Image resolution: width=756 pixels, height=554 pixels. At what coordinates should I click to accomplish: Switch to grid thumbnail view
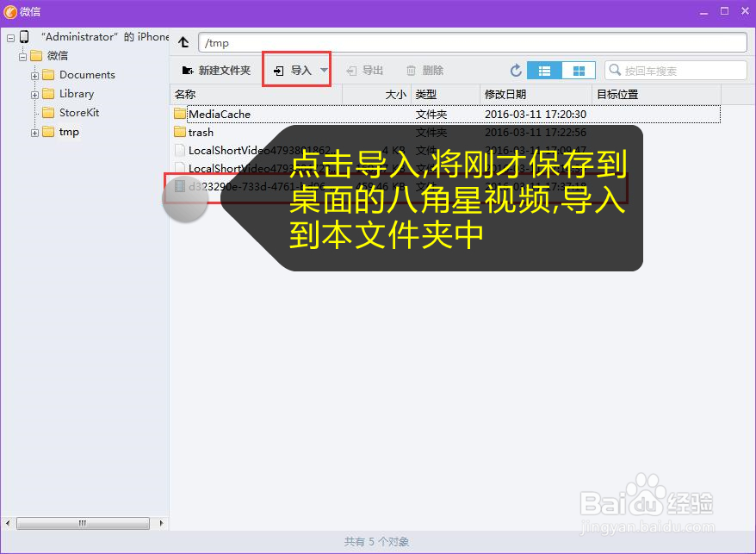(x=579, y=71)
